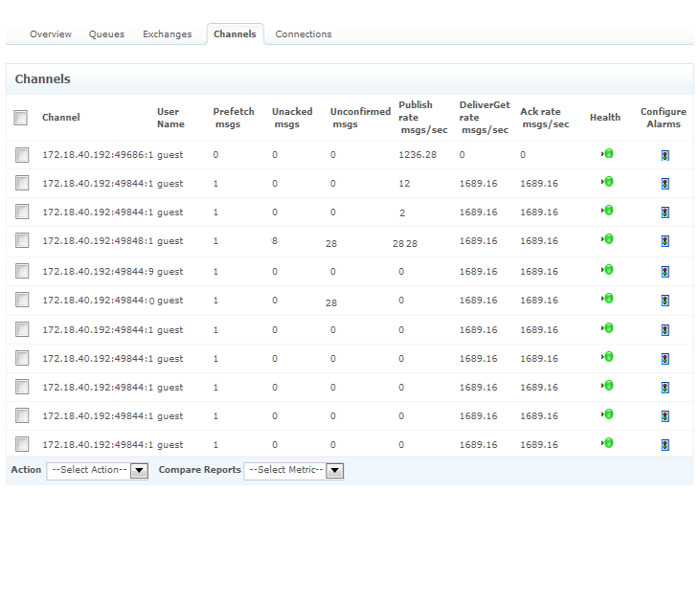The image size is (700, 603).
Task: Tick checkbox for channel 172.18.40.192:49844:0
Action: coord(22,300)
